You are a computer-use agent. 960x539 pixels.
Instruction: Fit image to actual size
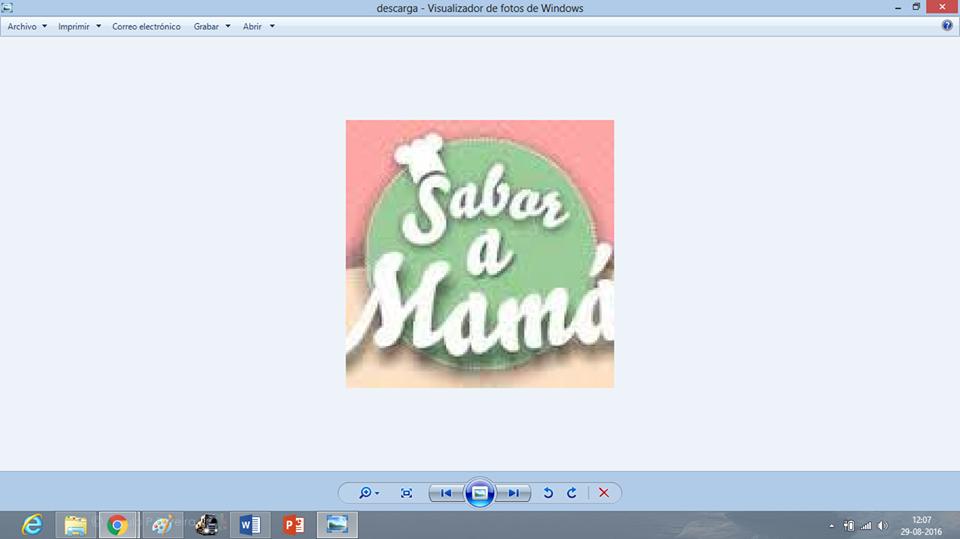pyautogui.click(x=406, y=493)
